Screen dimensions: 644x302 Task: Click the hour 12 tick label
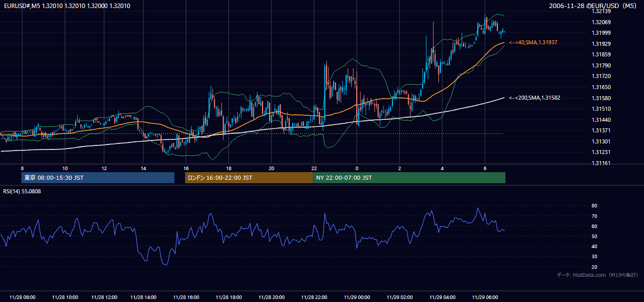[x=104, y=168]
